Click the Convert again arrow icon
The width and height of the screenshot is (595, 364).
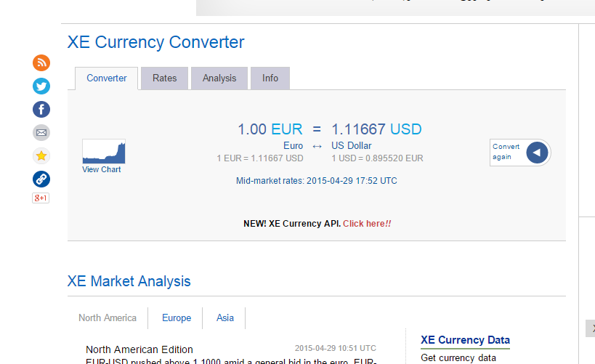(x=537, y=153)
